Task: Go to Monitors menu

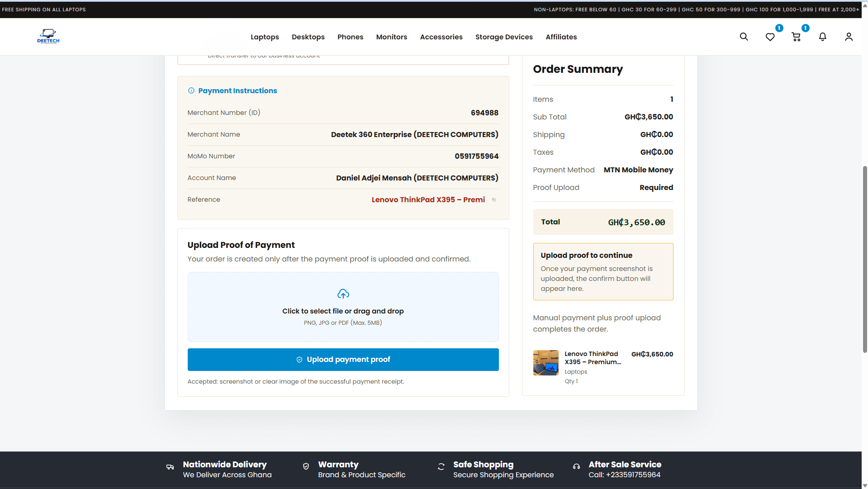Action: click(x=391, y=37)
